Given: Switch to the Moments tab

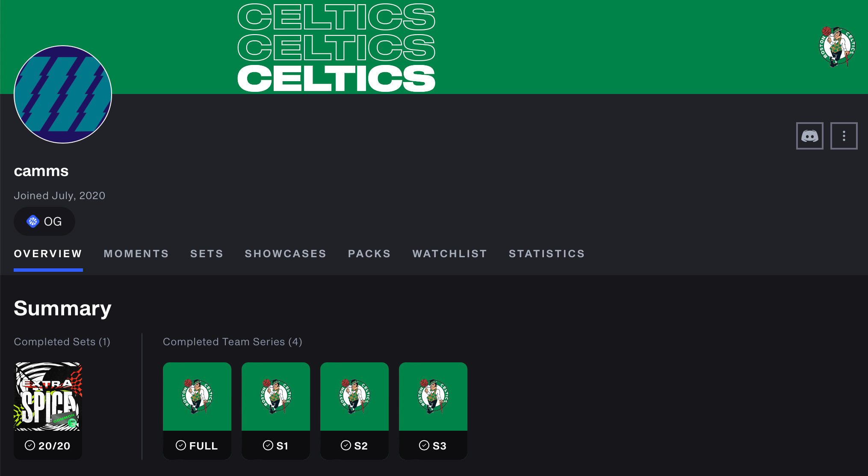Looking at the screenshot, I should (x=136, y=254).
